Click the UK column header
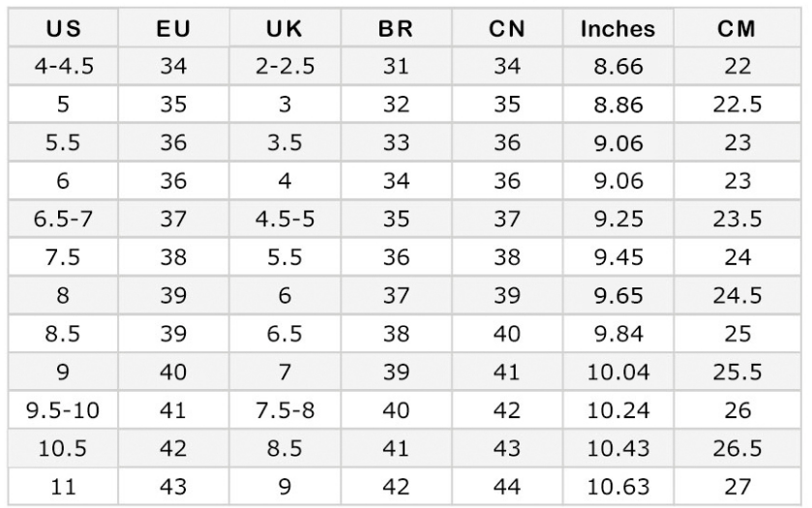Viewport: 812px width, 508px height. 285,29
